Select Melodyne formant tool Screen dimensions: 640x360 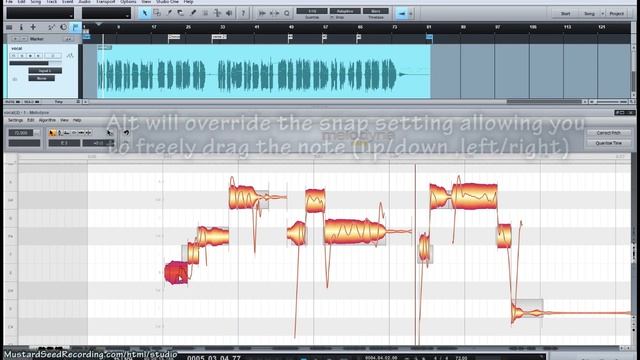(67, 133)
